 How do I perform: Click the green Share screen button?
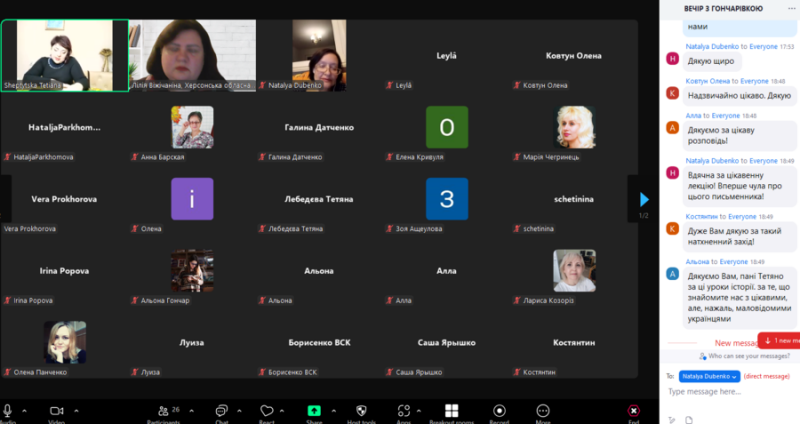click(314, 410)
